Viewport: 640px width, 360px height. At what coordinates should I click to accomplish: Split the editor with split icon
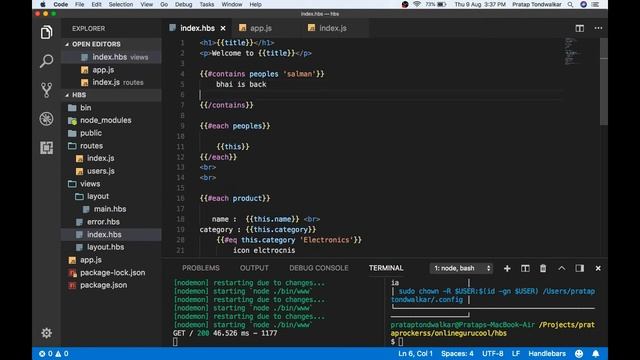580,28
